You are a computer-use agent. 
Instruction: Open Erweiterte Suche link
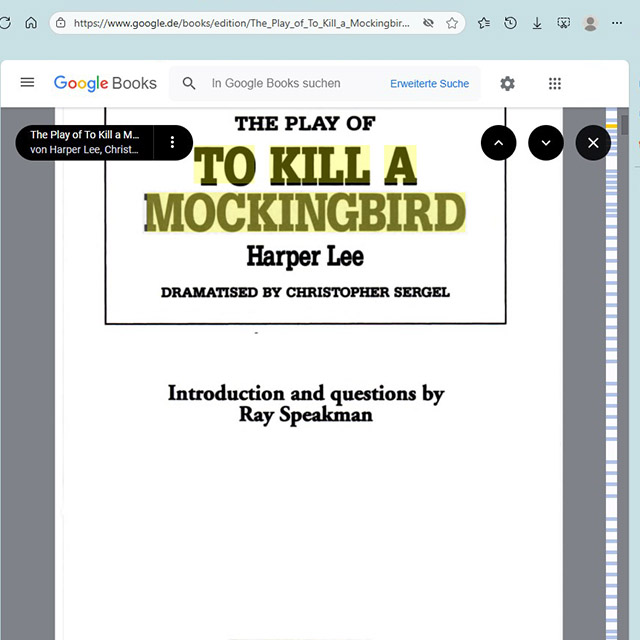click(x=429, y=84)
